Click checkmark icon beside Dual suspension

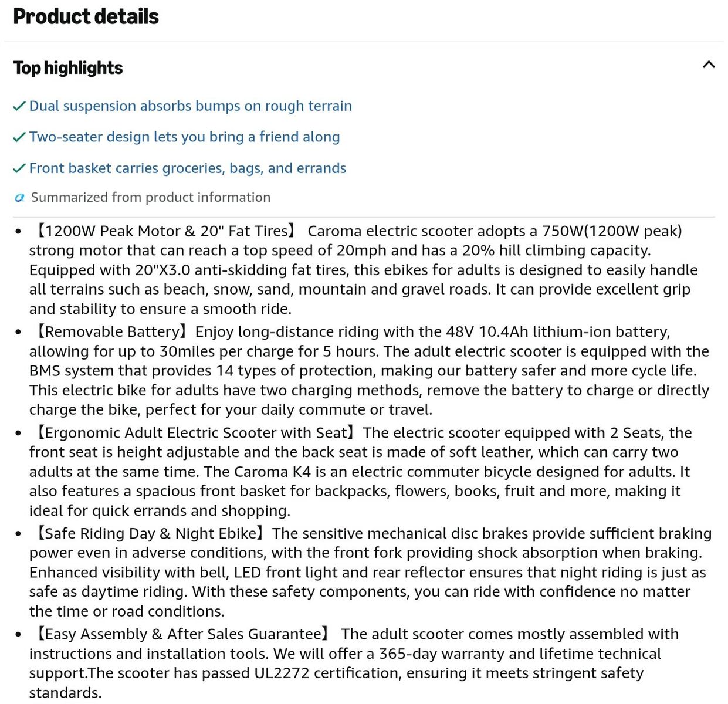(x=19, y=106)
